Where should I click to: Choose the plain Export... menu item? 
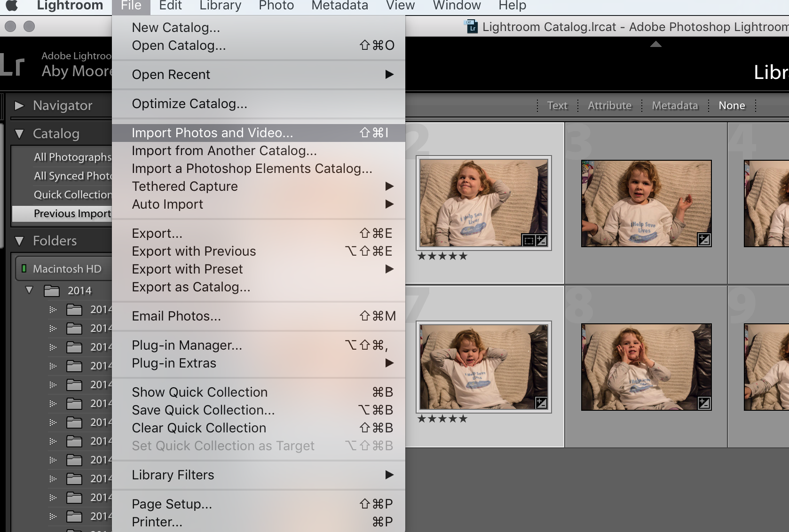(x=259, y=234)
